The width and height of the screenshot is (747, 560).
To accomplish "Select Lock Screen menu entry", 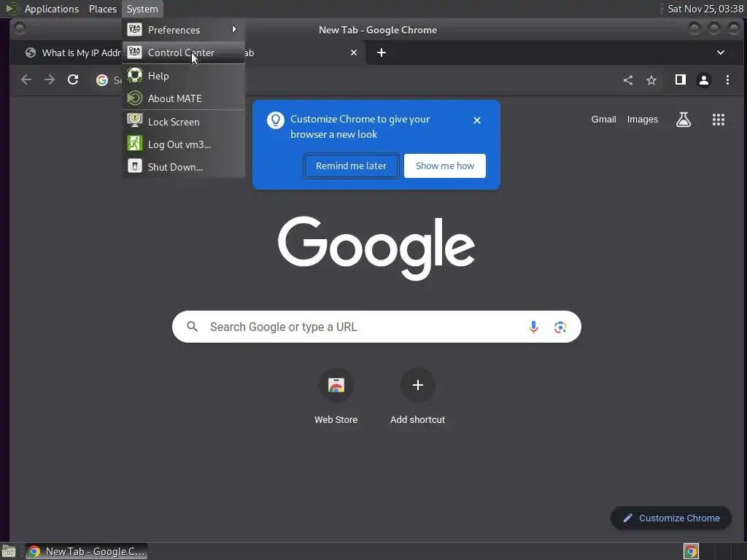I will [183, 122].
